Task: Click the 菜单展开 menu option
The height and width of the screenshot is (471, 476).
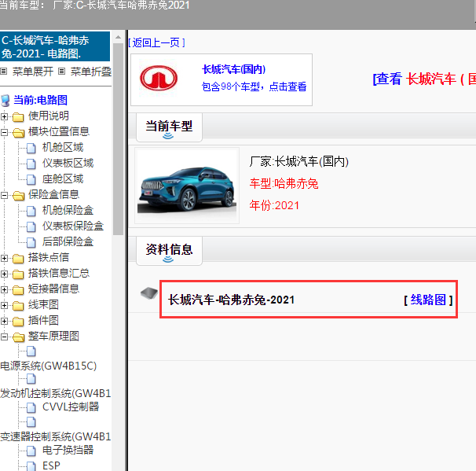Action: (x=33, y=72)
